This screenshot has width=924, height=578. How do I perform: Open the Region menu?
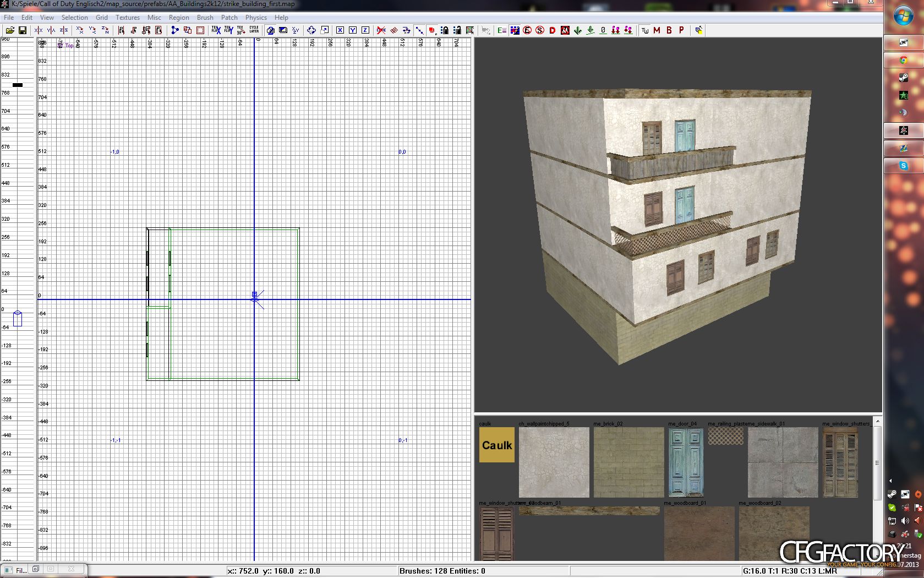(x=179, y=18)
